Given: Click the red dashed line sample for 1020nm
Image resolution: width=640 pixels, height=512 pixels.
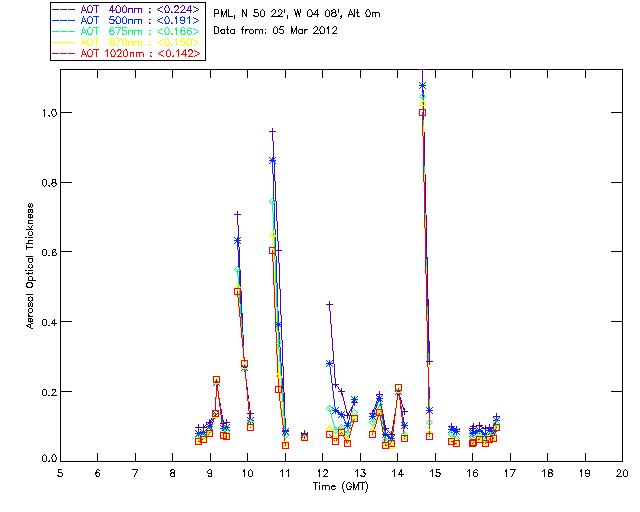Looking at the screenshot, I should (64, 53).
